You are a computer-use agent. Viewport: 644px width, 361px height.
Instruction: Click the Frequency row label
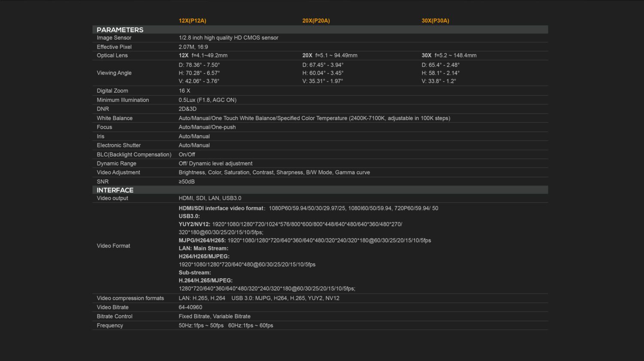(x=110, y=325)
